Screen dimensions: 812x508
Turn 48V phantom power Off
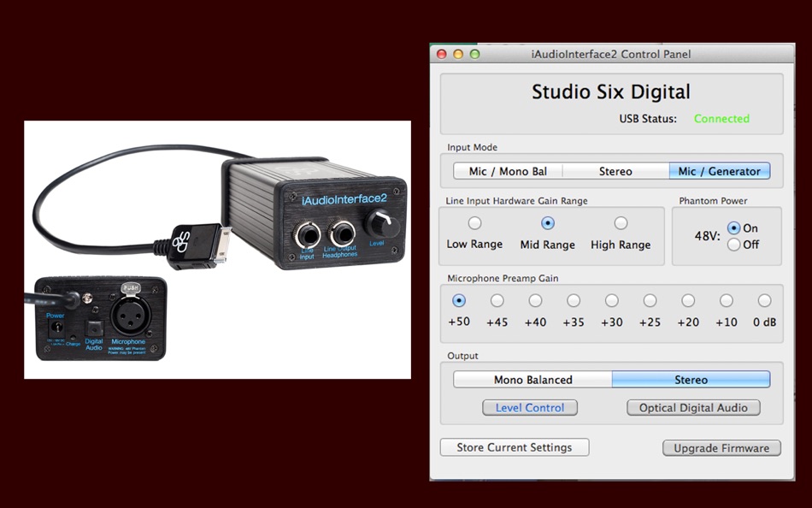coord(733,244)
